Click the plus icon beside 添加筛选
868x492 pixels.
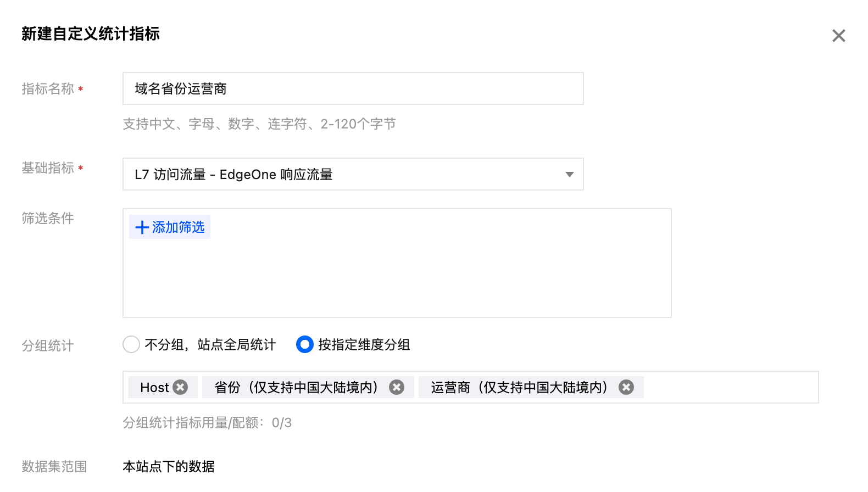tap(142, 227)
